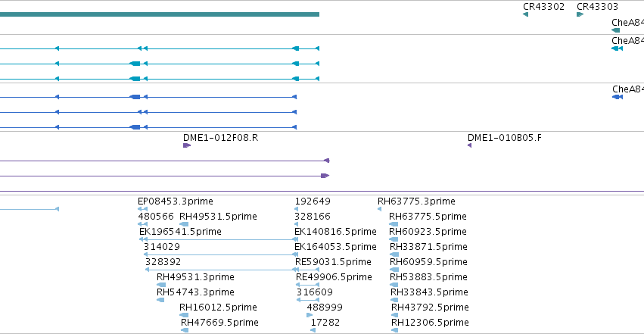Viewport: 644px width, 334px height.
Task: Select the CR43303 gene arrow glyph
Action: coord(580,14)
